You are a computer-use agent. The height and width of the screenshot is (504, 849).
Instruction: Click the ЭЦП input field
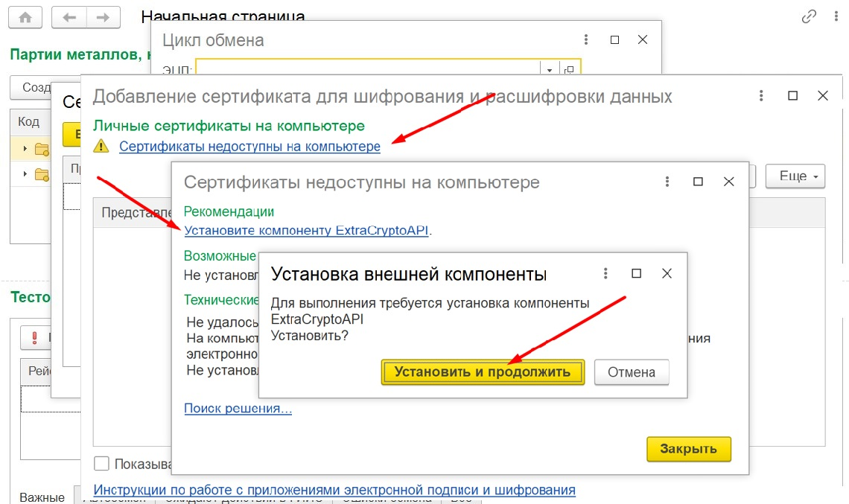[x=368, y=68]
